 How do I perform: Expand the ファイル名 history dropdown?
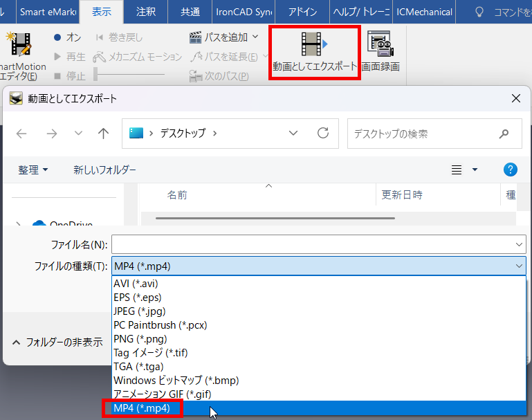519,244
